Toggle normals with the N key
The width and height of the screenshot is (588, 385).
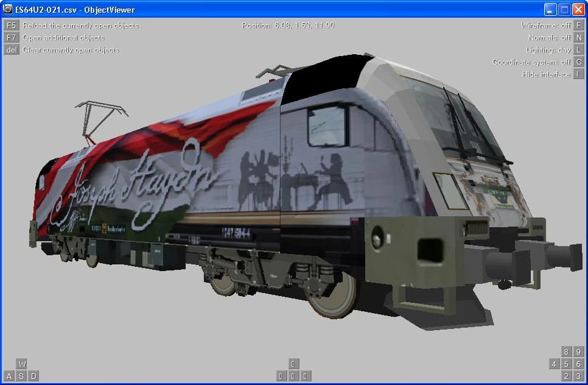coord(579,38)
